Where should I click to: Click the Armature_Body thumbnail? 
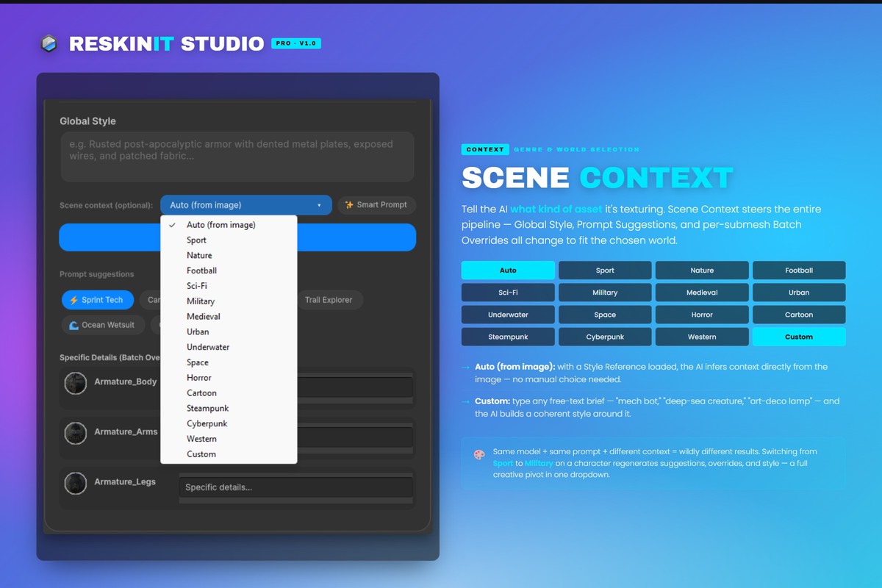(x=75, y=383)
